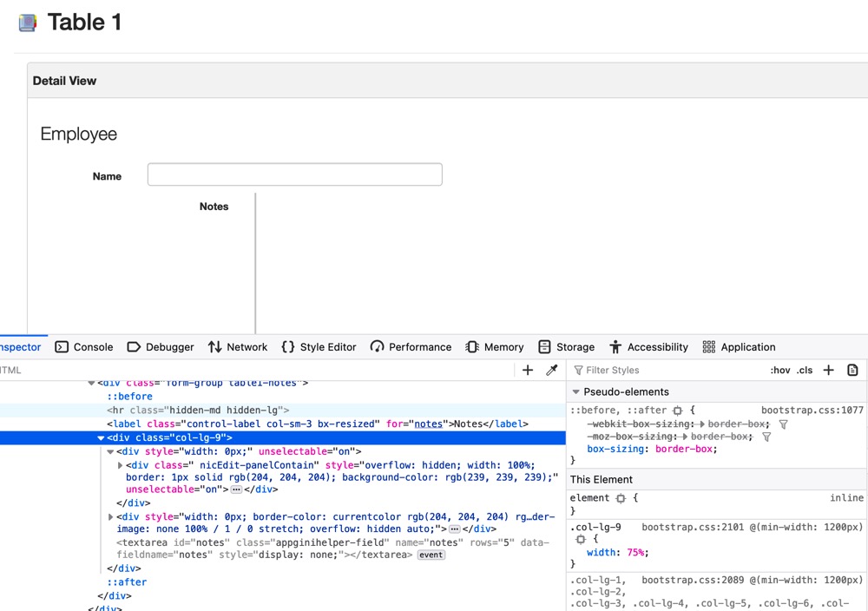Viewport: 868px width, 611px height.
Task: Click the Detail View panel heading
Action: click(x=64, y=81)
